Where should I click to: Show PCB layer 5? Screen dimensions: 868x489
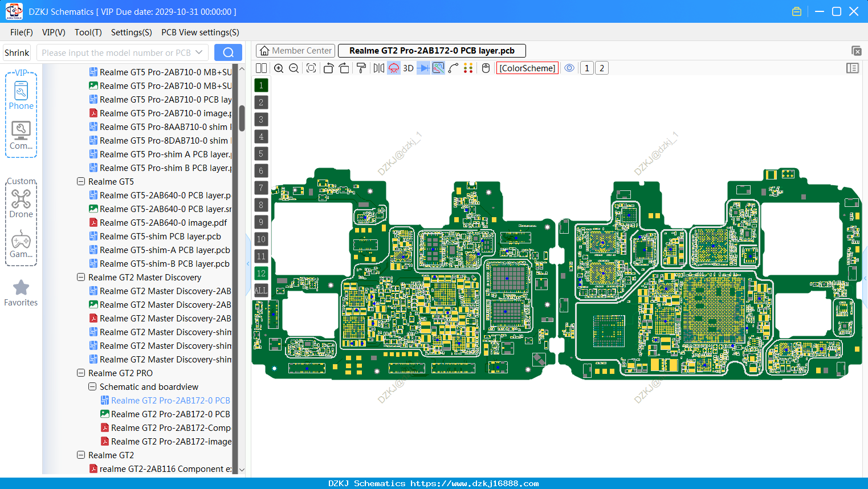261,154
